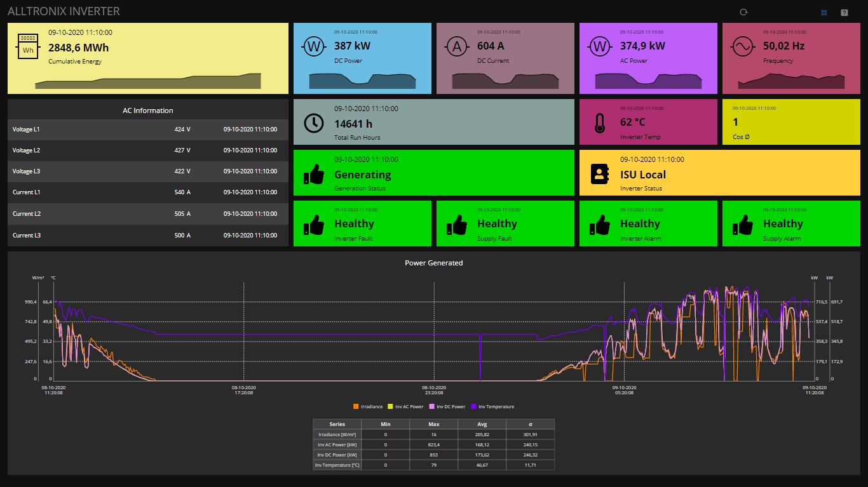This screenshot has height=487, width=868.
Task: Click the DC Power sparkline chart
Action: coord(362,81)
